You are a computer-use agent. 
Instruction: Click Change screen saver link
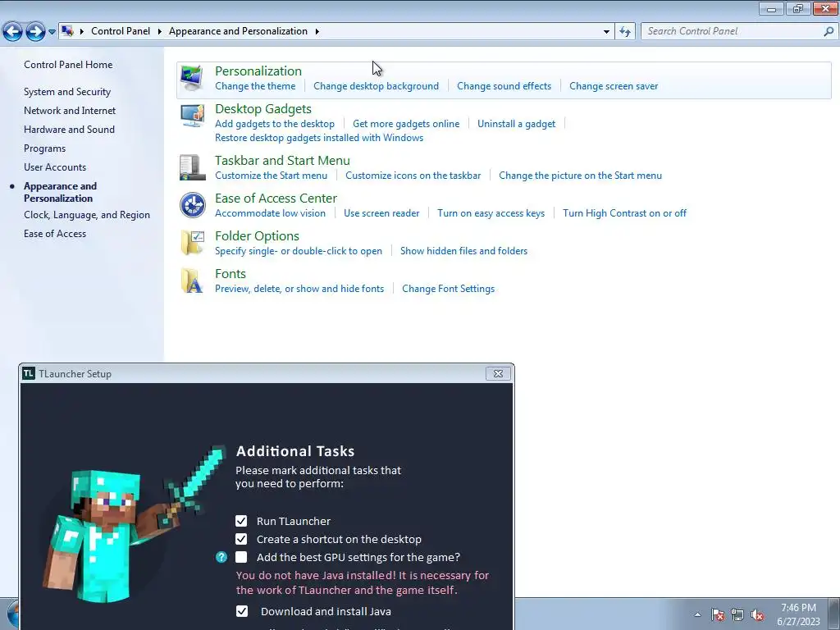click(x=614, y=85)
